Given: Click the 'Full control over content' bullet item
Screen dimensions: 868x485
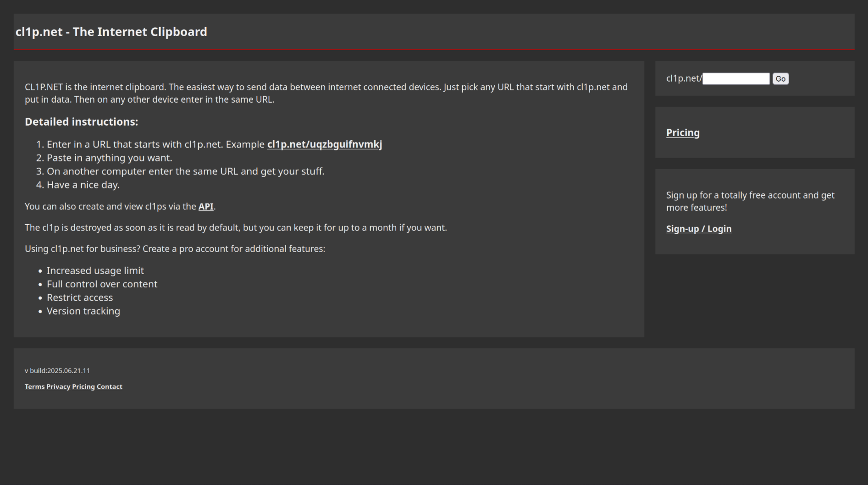Looking at the screenshot, I should point(102,284).
